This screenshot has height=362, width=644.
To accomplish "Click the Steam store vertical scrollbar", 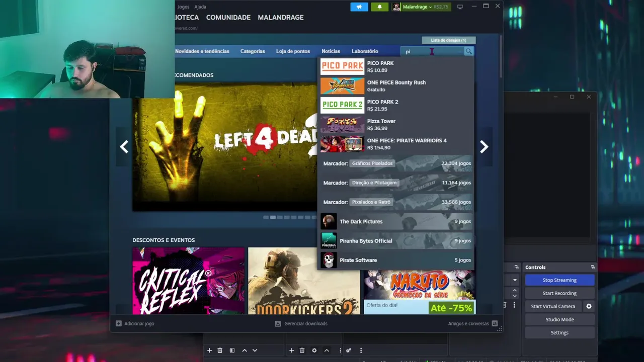I will pos(501,55).
